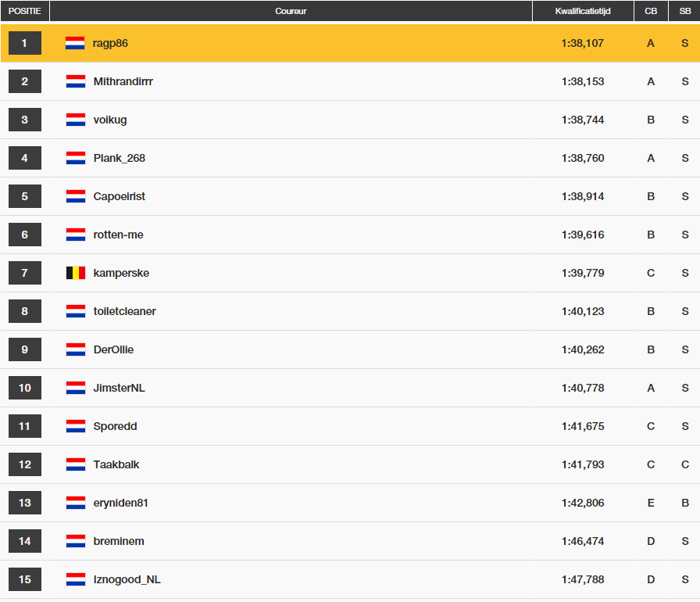Image resolution: width=700 pixels, height=602 pixels.
Task: Click the flag icon beside eryniden81
Action: tap(75, 503)
